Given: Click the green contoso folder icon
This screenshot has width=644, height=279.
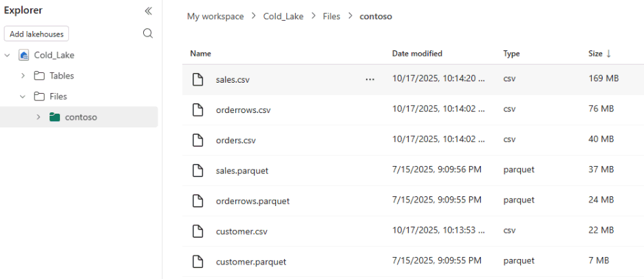Looking at the screenshot, I should 55,117.
